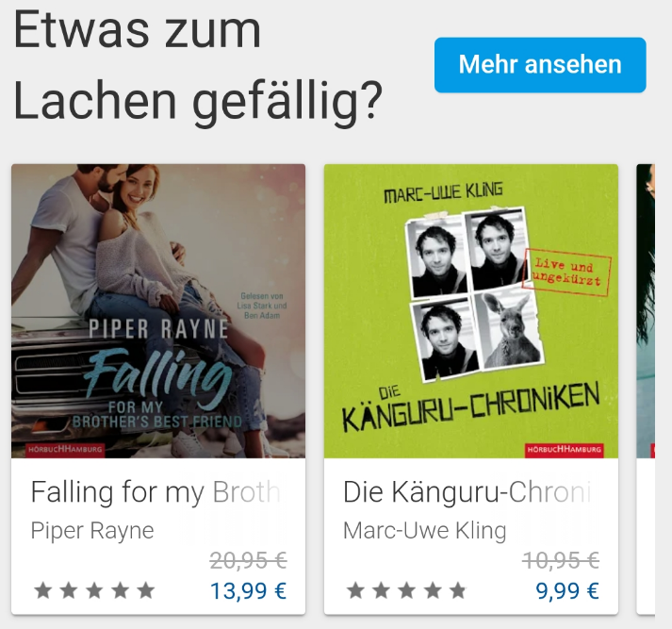
Task: Open the Falling for my Brother's Best Friend cover
Action: [x=158, y=311]
